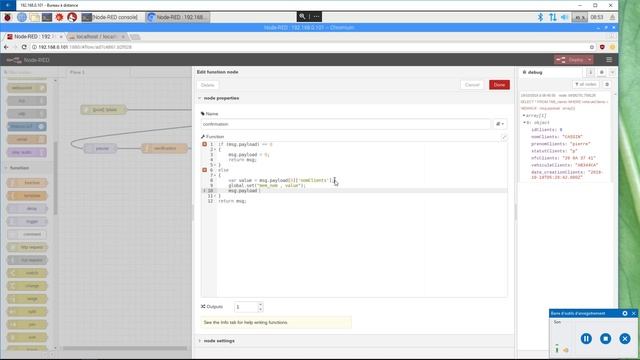Stop the recording in toolbar
The width and height of the screenshot is (640, 360).
(606, 339)
